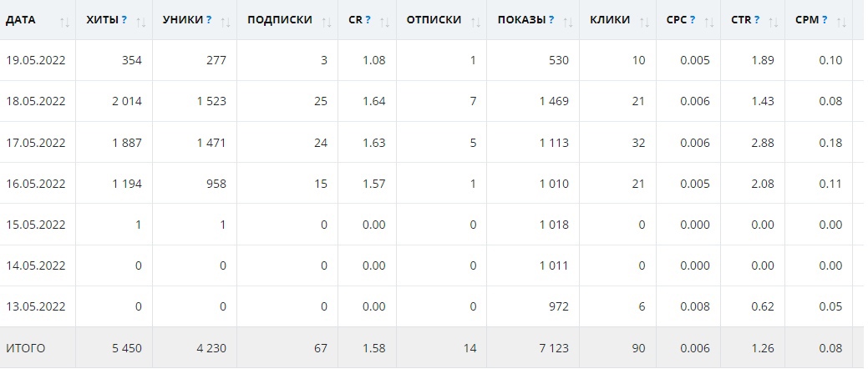
Task: Sort by ПОДПИСКИ using its arrows
Action: (x=327, y=21)
